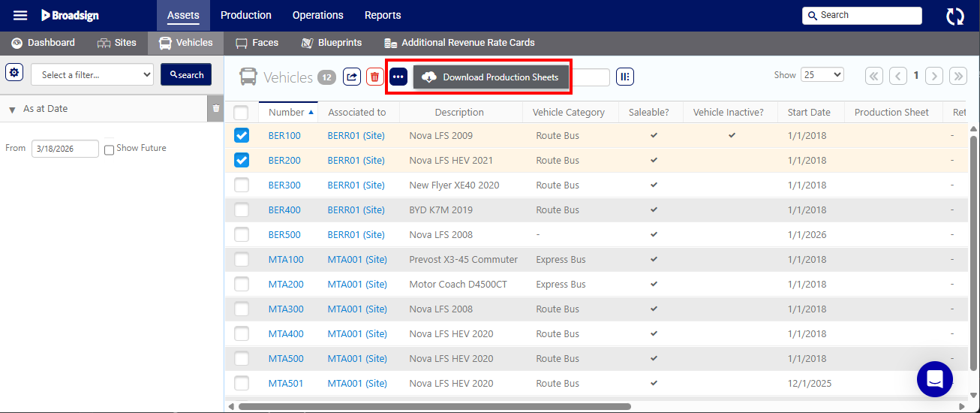Check the BER300 row checkbox
Screen dimensions: 980x413
coord(242,185)
